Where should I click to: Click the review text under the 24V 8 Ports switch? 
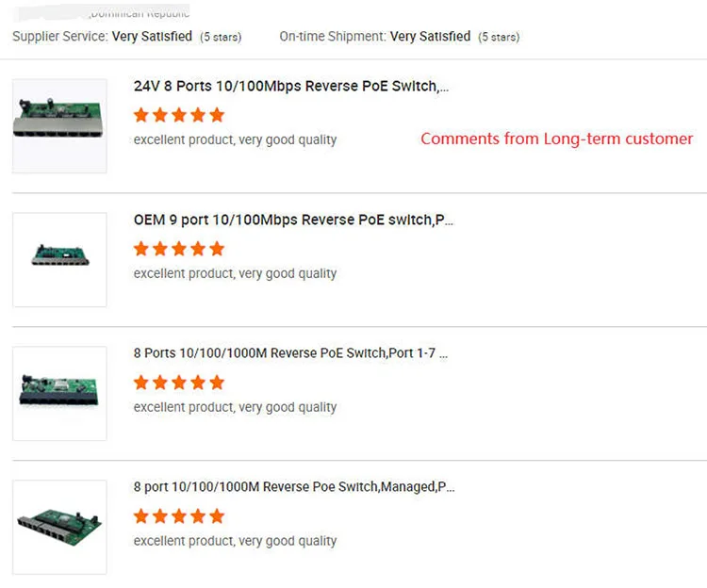pyautogui.click(x=235, y=139)
